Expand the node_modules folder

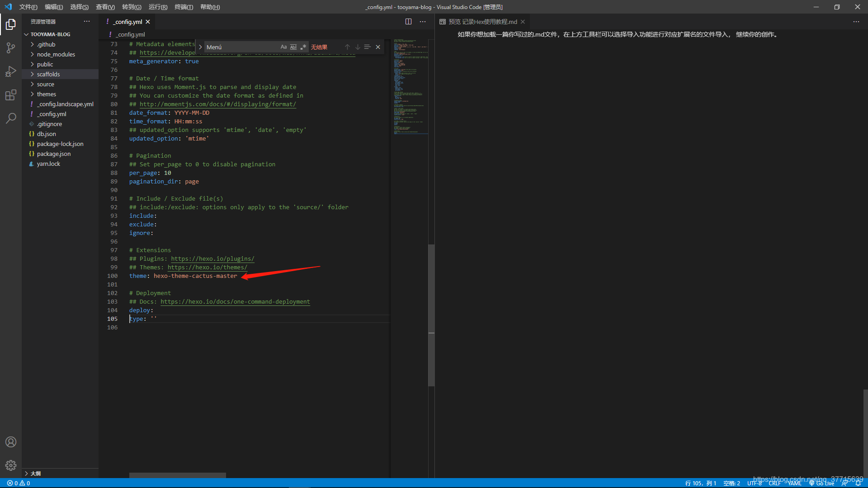pyautogui.click(x=56, y=54)
